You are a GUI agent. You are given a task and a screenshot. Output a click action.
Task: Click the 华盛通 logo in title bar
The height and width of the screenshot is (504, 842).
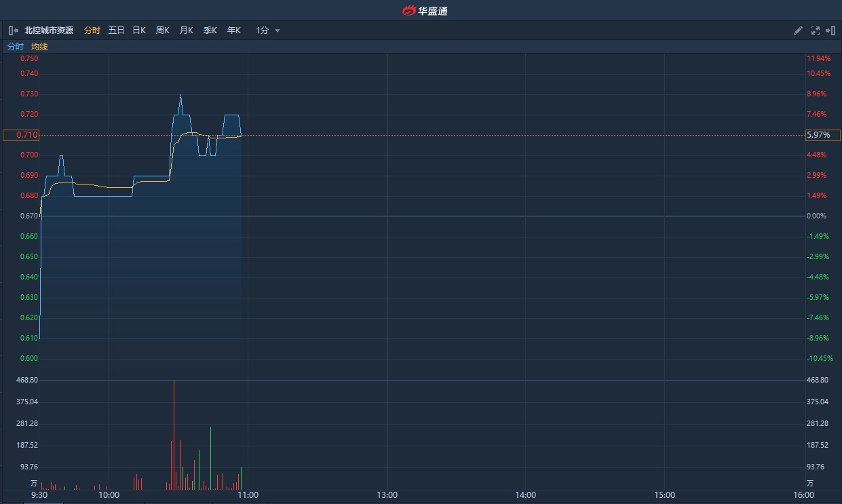pyautogui.click(x=425, y=10)
